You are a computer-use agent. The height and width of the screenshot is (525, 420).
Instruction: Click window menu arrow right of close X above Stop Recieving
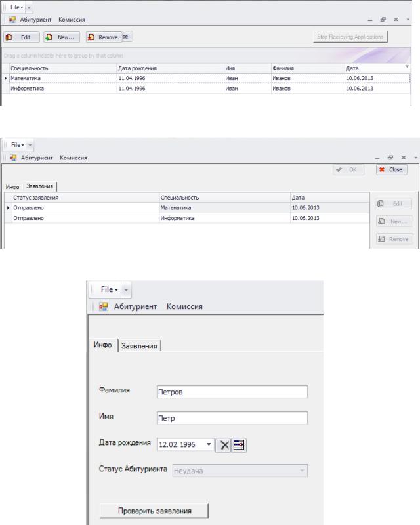point(408,20)
